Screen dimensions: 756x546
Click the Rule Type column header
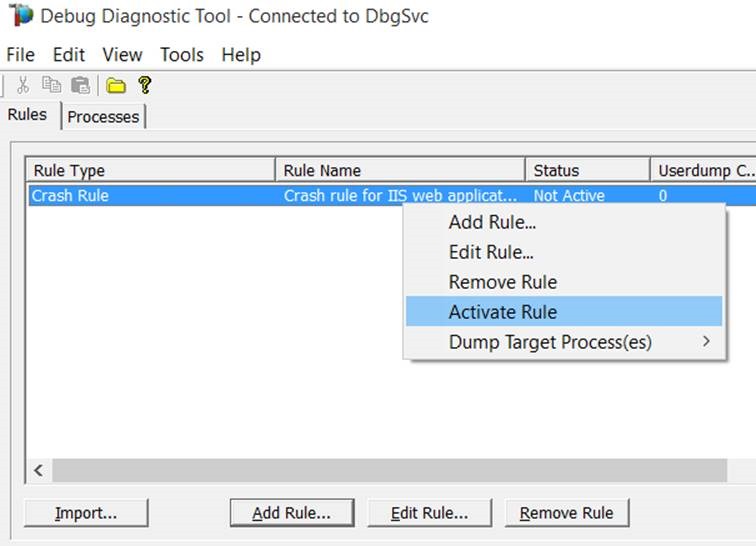150,170
